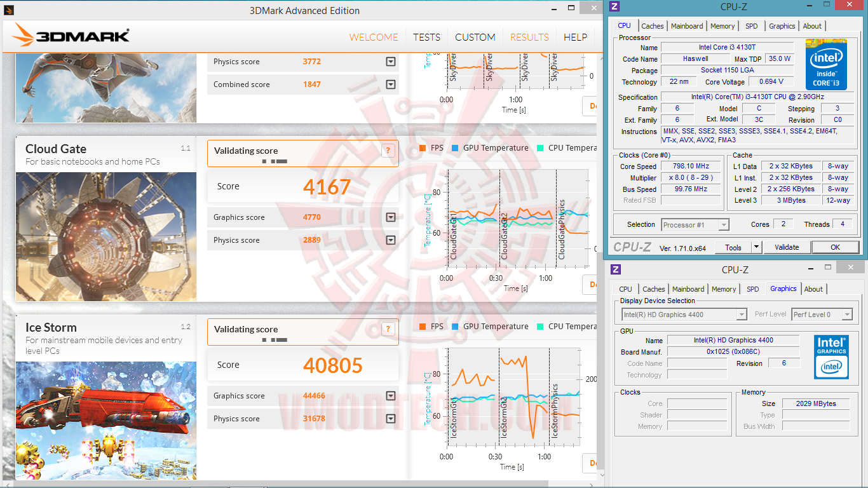
Task: Click the Level 3 cache value '3 MBytes'
Action: point(791,201)
